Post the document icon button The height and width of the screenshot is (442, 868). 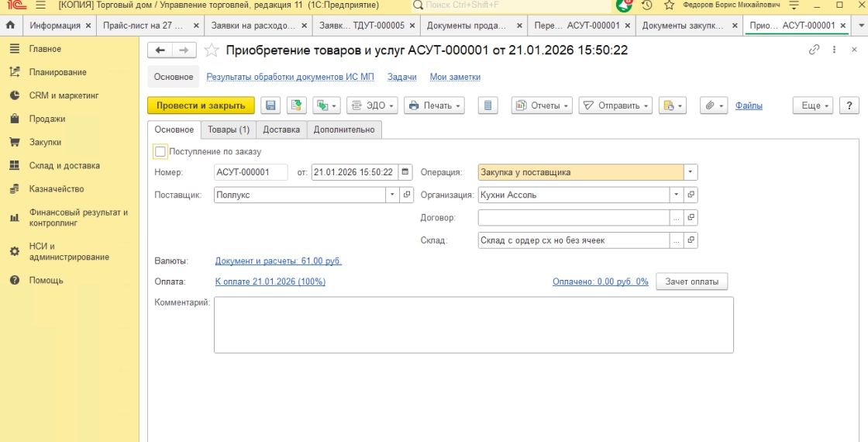(297, 105)
